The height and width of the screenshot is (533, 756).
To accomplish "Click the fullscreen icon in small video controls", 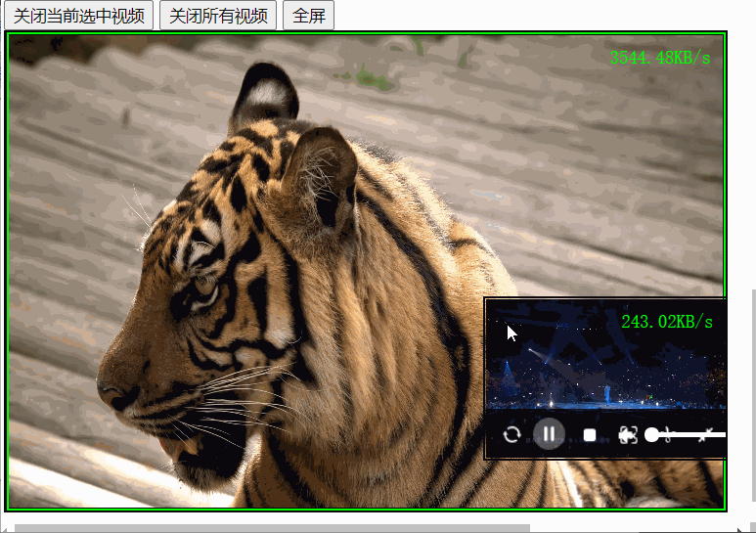I will [x=628, y=435].
